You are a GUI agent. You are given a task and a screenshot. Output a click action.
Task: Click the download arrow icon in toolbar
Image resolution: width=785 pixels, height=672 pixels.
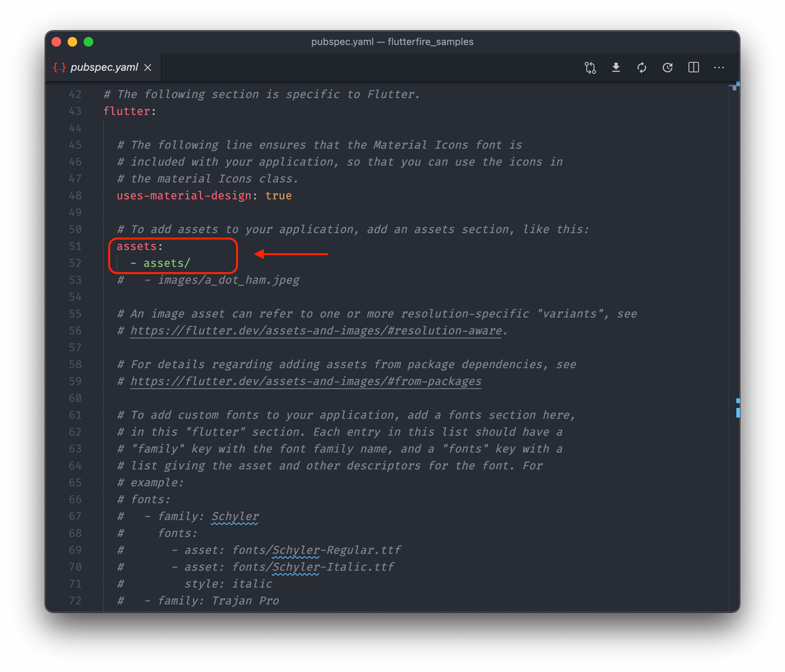(x=616, y=68)
